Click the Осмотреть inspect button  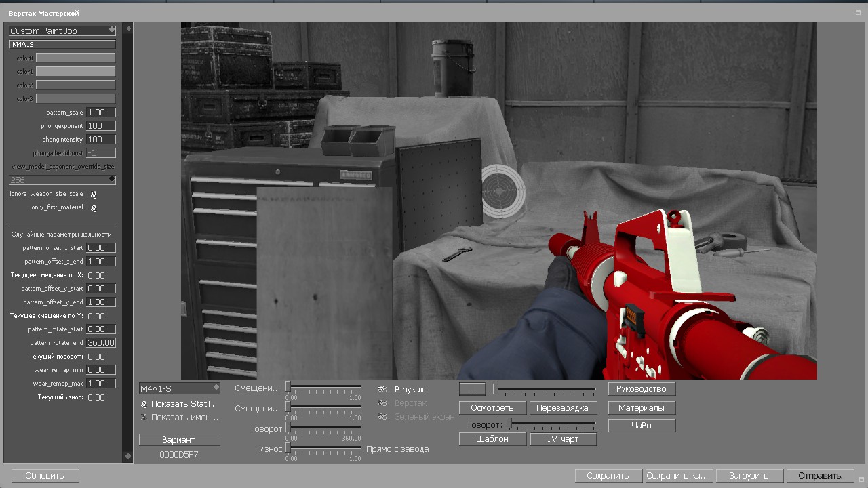(x=493, y=408)
